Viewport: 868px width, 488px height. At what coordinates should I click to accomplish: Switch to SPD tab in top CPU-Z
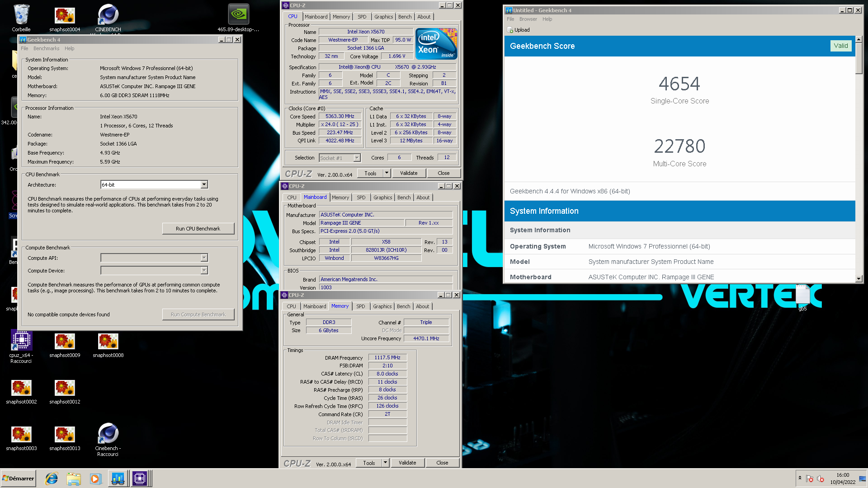click(362, 17)
